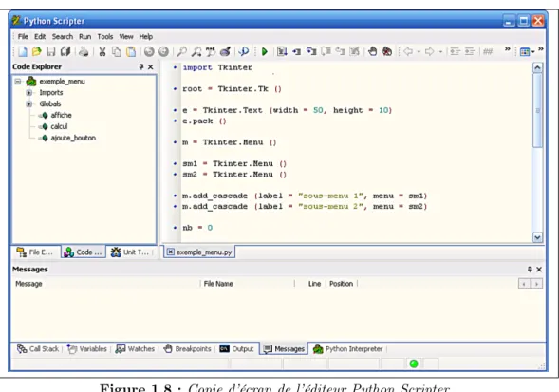Viewport: 559px width, 392px height.
Task: Close the exemple_menu.py editor tab
Action: [171, 252]
